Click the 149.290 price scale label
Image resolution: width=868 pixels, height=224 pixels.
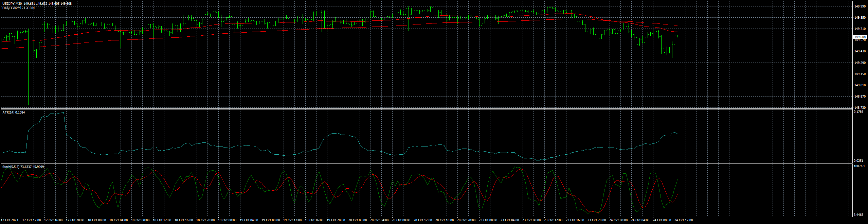(x=860, y=63)
